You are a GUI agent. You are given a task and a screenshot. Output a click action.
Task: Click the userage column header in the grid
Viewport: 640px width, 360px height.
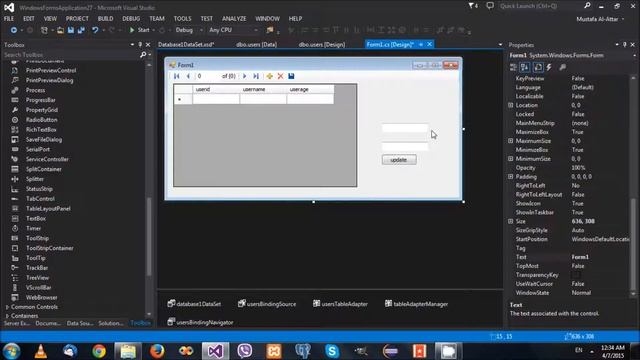[x=310, y=89]
